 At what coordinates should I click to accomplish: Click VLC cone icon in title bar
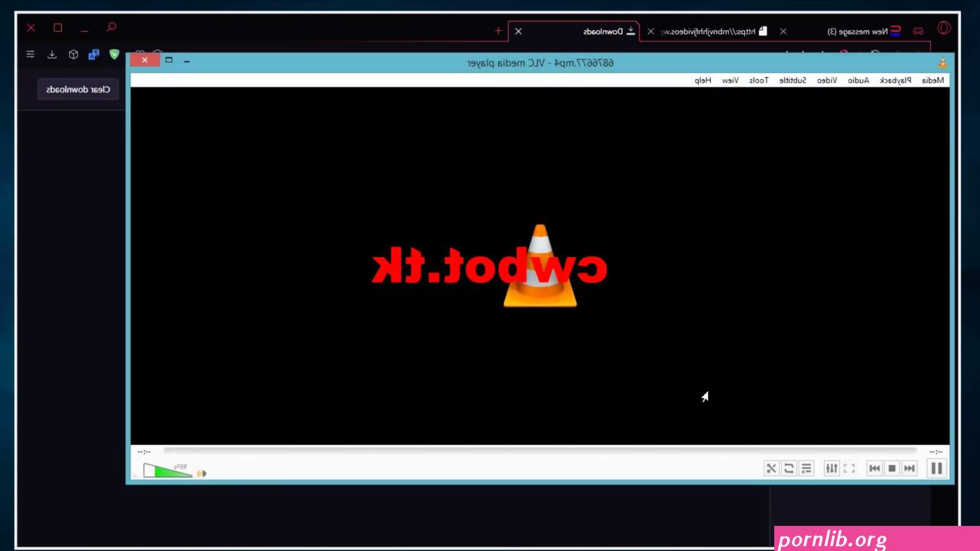coord(942,62)
